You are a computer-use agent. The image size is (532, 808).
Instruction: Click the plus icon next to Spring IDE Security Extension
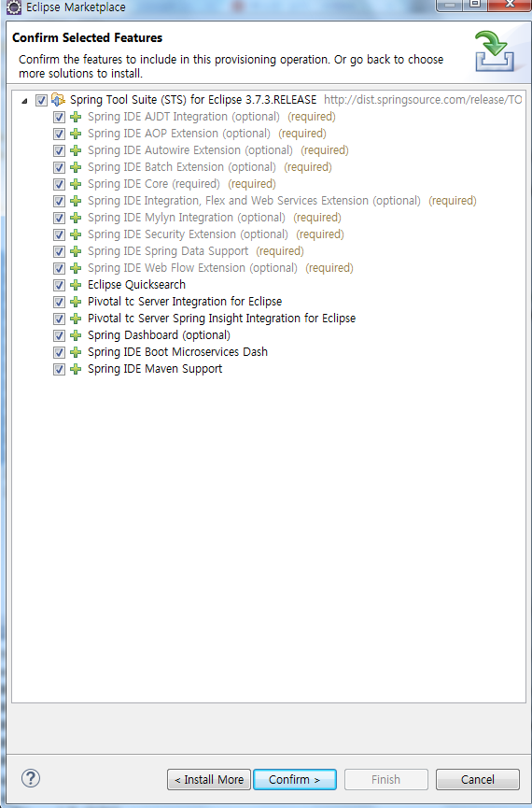(x=76, y=234)
